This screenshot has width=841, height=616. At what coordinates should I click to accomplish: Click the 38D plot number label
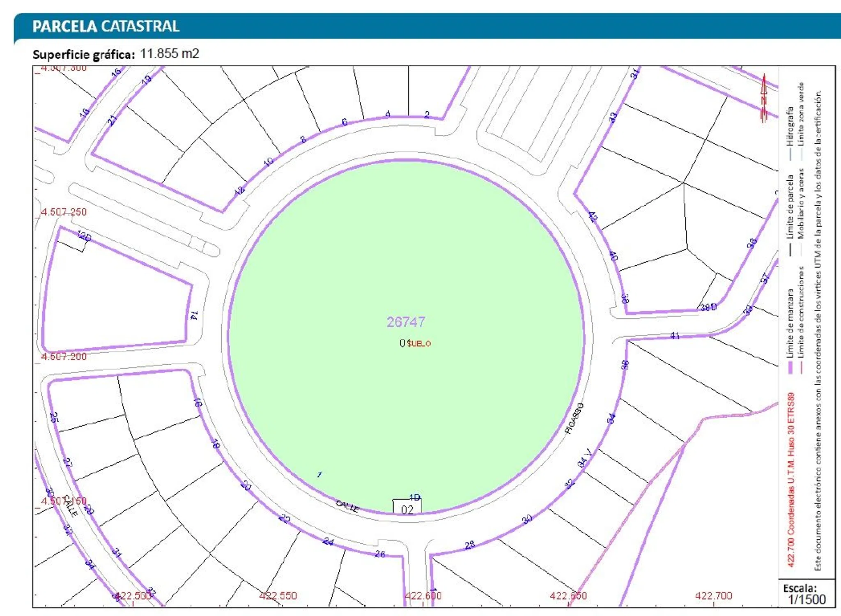708,307
